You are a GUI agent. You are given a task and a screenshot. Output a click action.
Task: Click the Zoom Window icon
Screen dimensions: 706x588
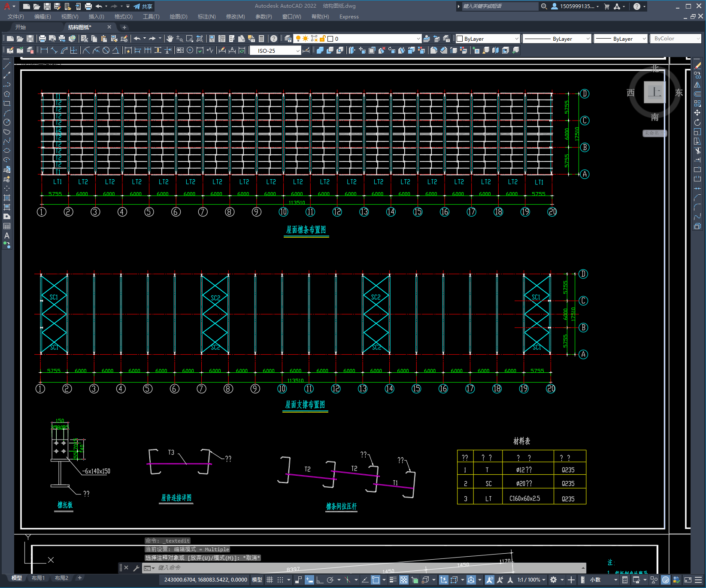tap(190, 39)
